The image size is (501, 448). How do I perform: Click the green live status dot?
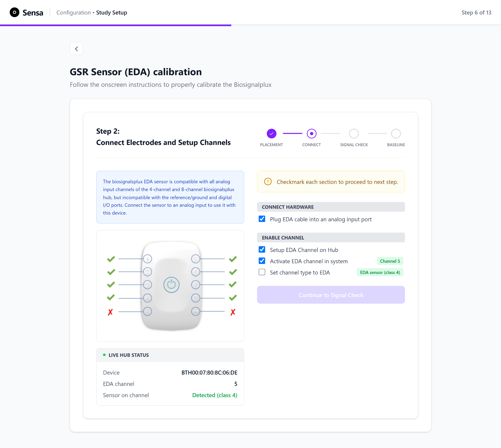pyautogui.click(x=104, y=355)
